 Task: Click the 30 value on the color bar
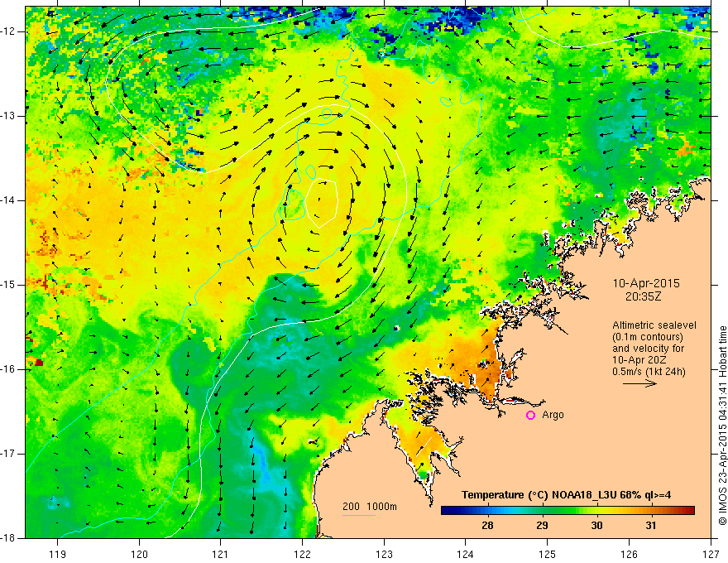pos(596,526)
